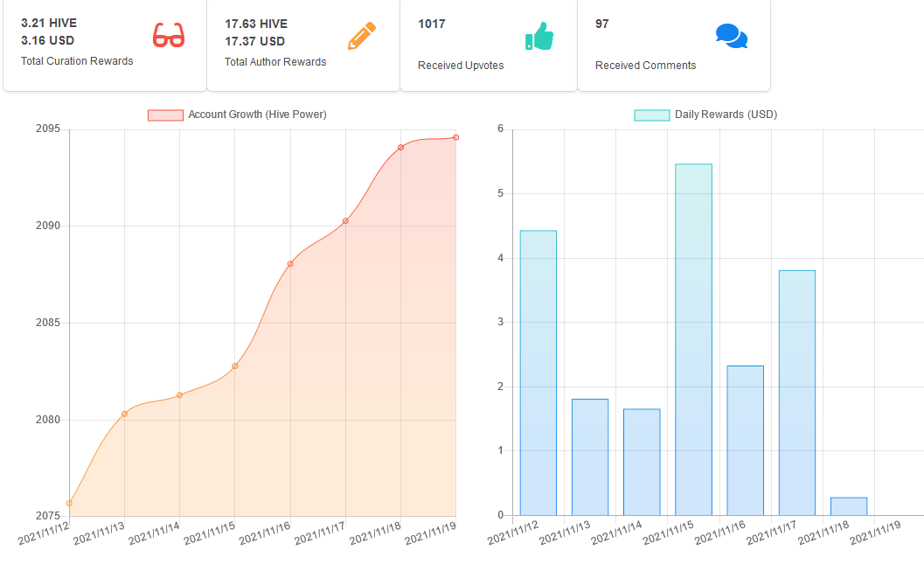Toggle the Daily Rewards legend swatch
Image resolution: width=924 pixels, height=571 pixels.
coord(652,115)
